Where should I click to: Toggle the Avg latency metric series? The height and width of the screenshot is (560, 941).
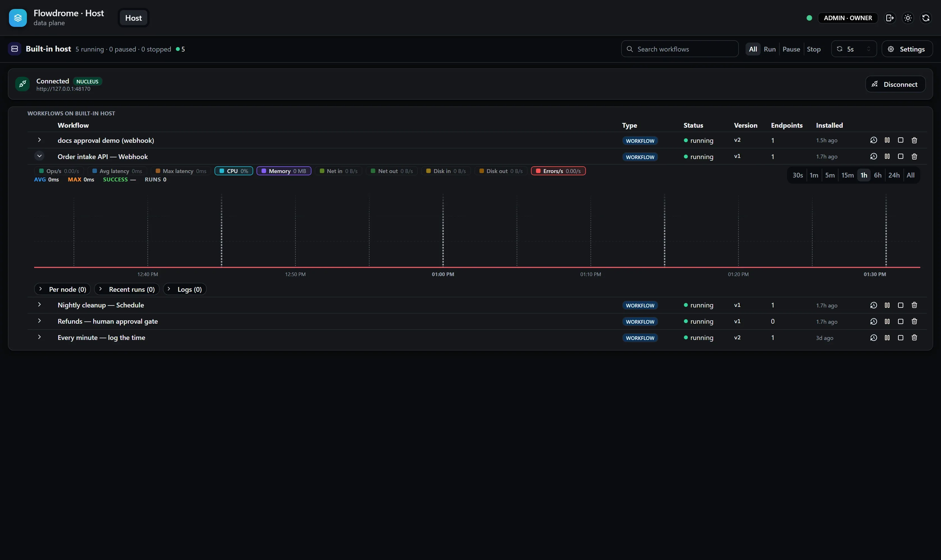(117, 171)
